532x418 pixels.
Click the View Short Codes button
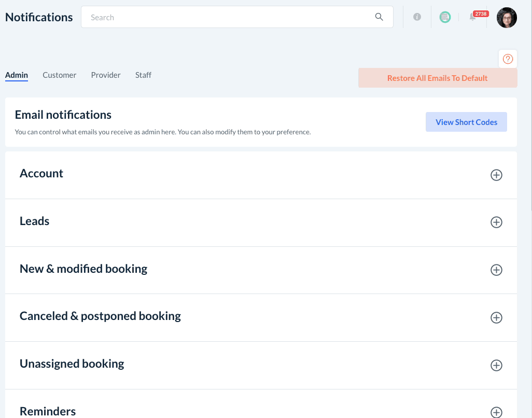pyautogui.click(x=466, y=122)
